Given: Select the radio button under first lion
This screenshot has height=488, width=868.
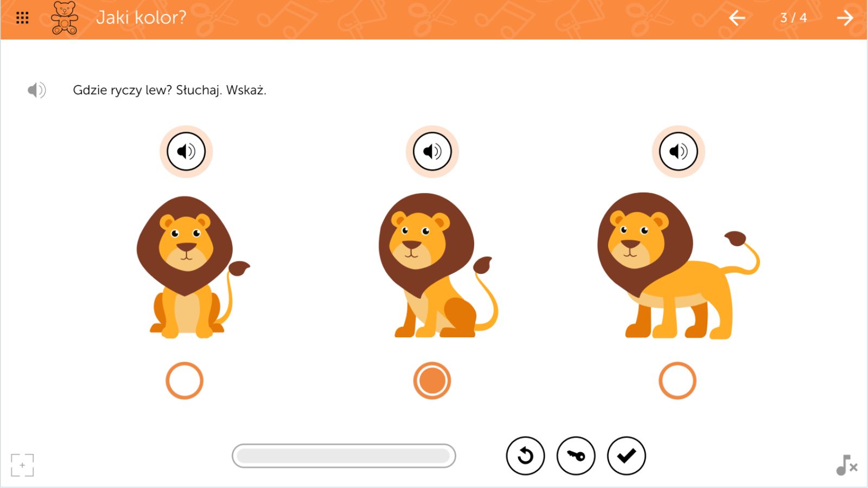Looking at the screenshot, I should pos(184,381).
